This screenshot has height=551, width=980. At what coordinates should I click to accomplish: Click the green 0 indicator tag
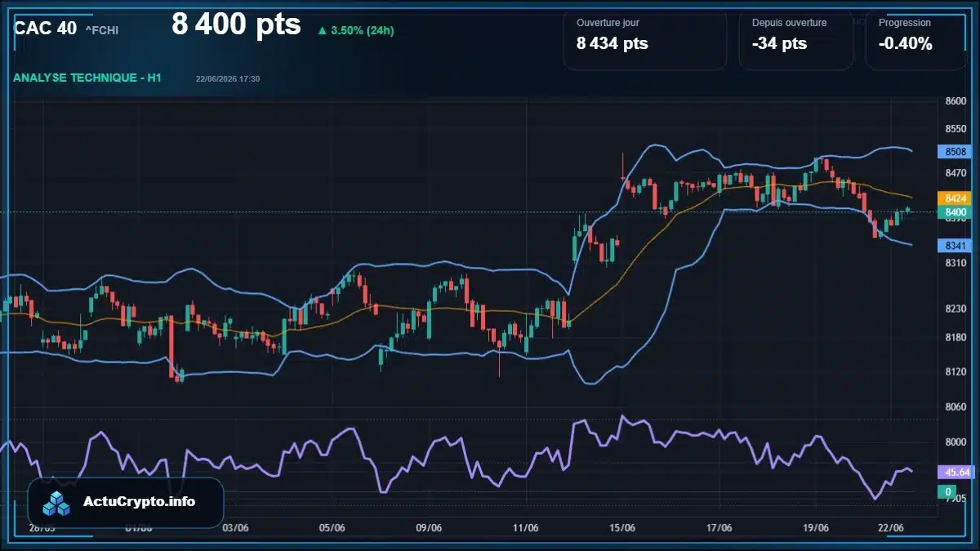click(x=947, y=491)
